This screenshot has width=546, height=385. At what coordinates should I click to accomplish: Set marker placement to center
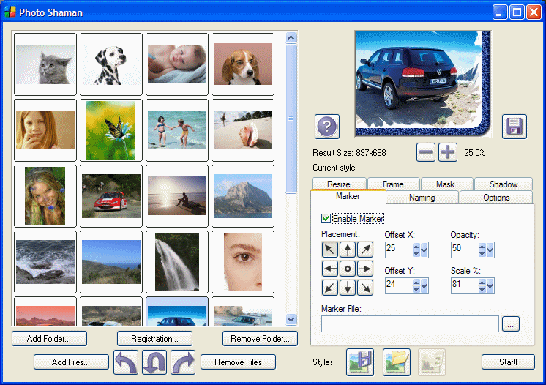click(x=348, y=269)
